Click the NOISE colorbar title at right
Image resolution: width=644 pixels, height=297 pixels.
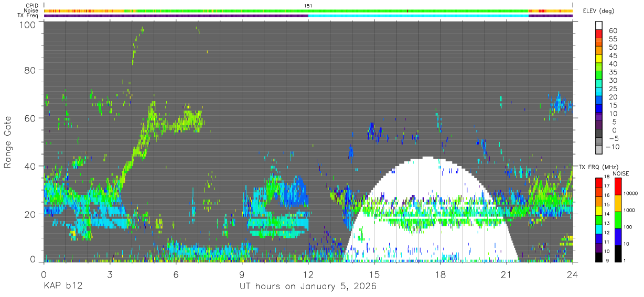pyautogui.click(x=621, y=173)
